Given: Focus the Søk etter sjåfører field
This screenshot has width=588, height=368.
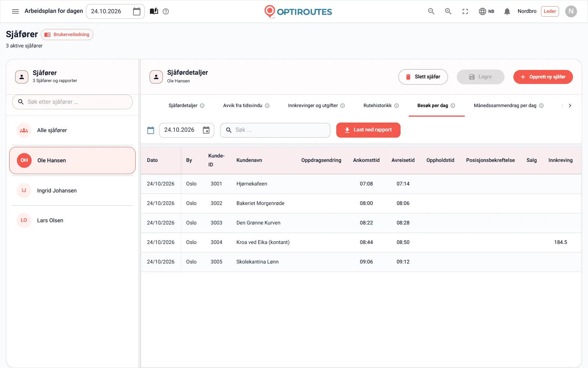Looking at the screenshot, I should coord(72,102).
